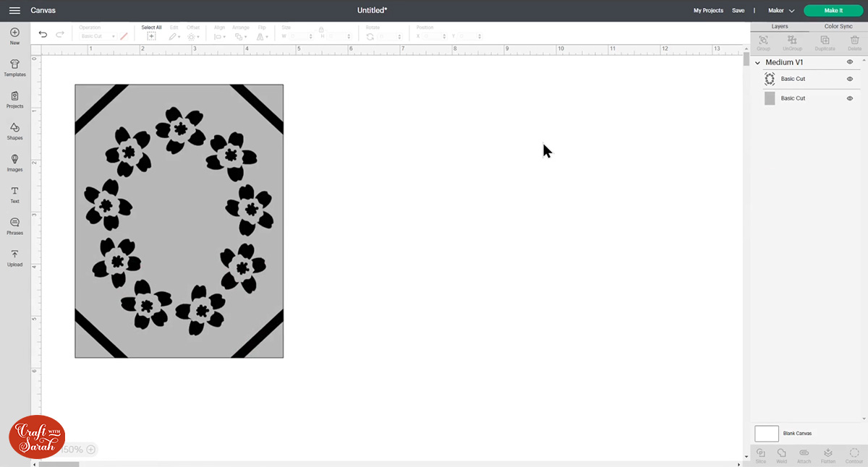Open the Templates panel
Screen dimensions: 868x467
tap(14, 69)
